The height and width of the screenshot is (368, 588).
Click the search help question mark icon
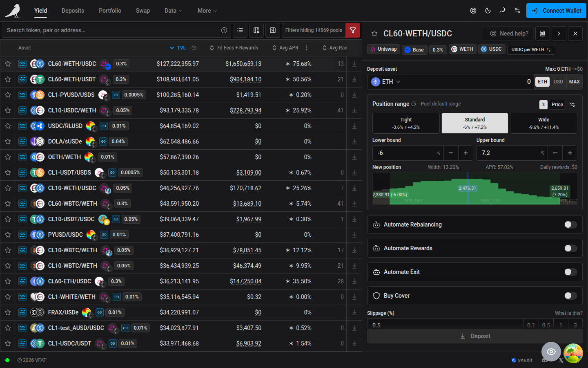click(x=224, y=30)
